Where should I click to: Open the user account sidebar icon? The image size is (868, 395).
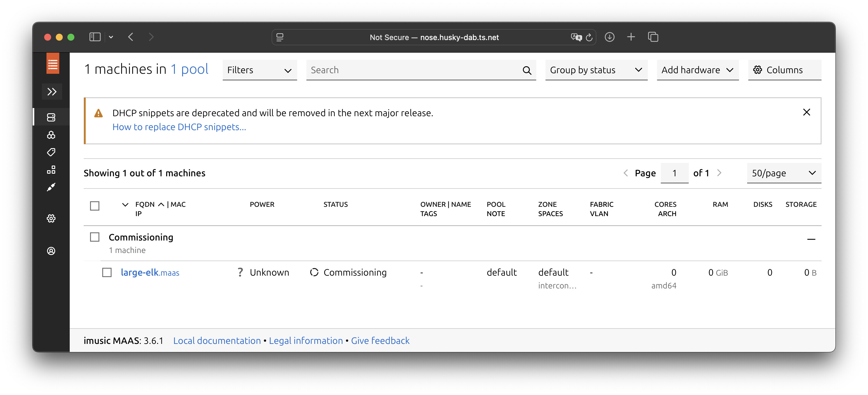click(x=51, y=251)
